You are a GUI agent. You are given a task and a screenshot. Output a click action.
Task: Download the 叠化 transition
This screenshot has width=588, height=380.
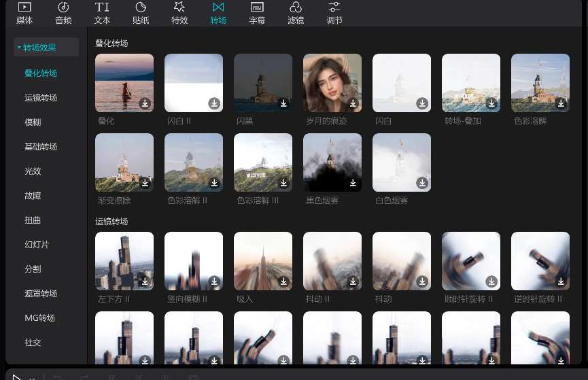click(145, 103)
